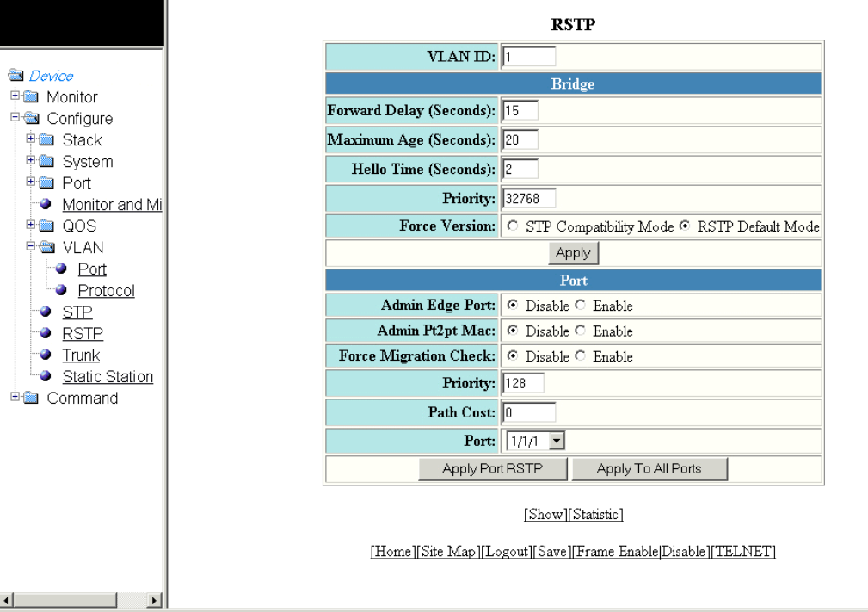Viewport: 868px width, 612px height.
Task: Click the Path Cost input field
Action: pyautogui.click(x=529, y=412)
